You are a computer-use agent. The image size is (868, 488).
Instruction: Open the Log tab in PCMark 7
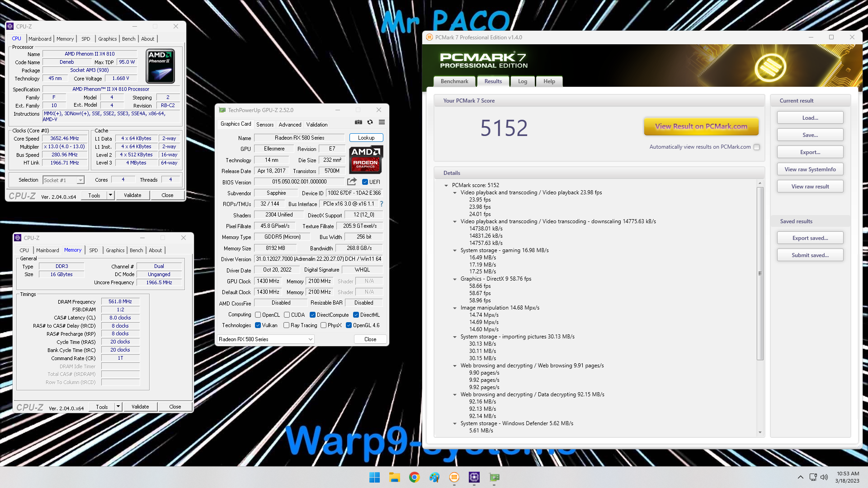(523, 81)
